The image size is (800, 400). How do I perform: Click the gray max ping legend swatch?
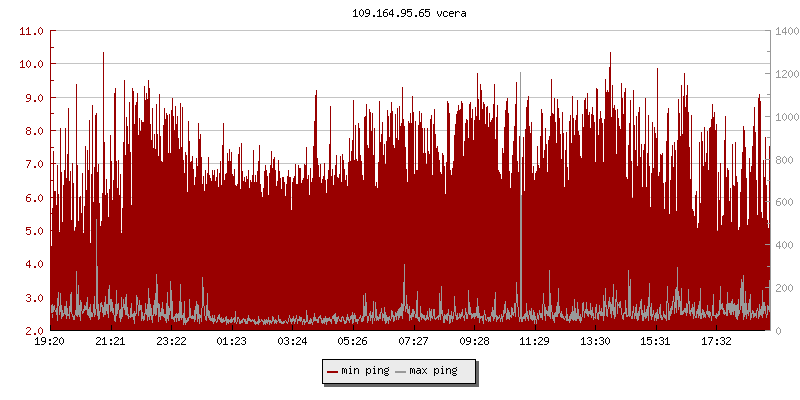[401, 371]
